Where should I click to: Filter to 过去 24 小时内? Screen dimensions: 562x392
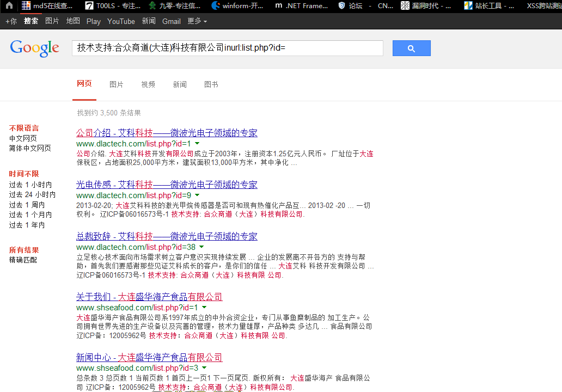point(32,194)
